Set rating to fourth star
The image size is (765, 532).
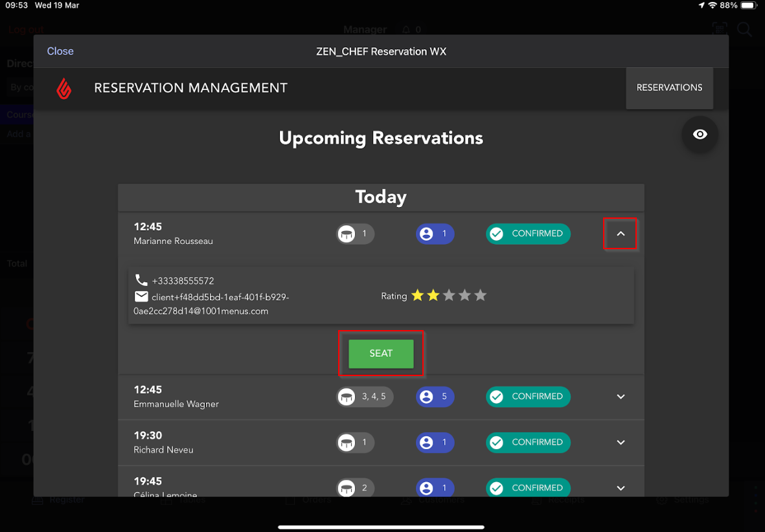[x=464, y=296]
